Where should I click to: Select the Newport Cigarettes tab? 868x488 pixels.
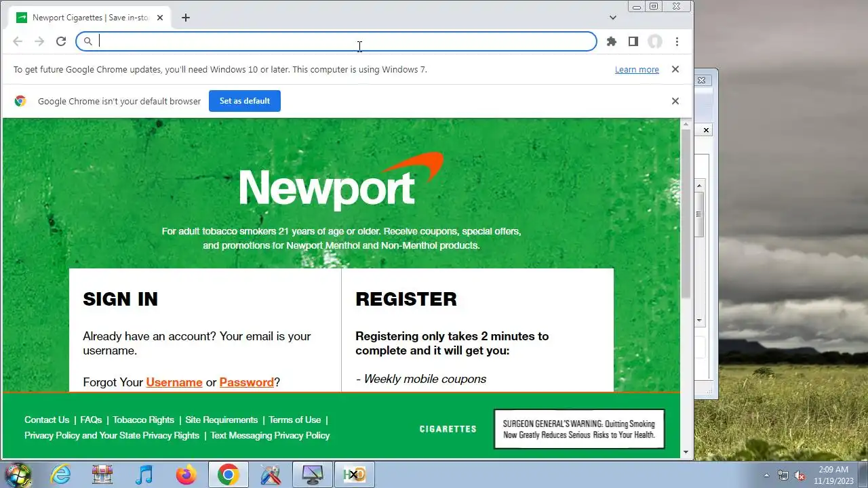(90, 18)
